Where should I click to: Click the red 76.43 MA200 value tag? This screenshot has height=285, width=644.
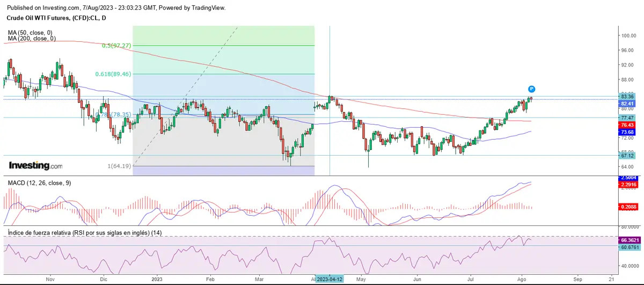pyautogui.click(x=627, y=125)
